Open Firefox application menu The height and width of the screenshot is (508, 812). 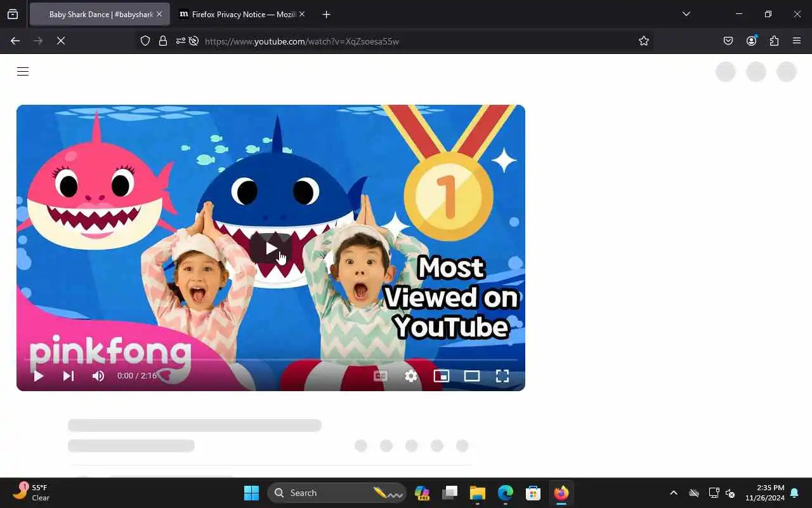click(x=797, y=41)
